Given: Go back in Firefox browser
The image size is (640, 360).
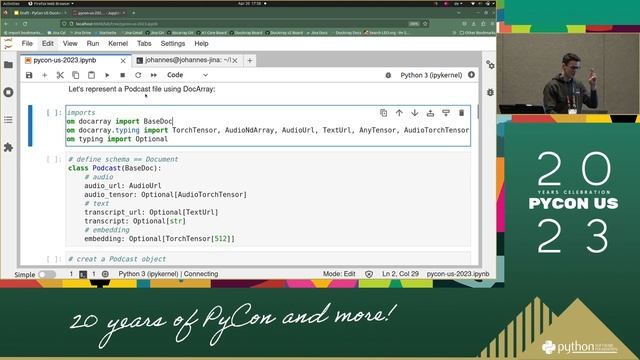Looking at the screenshot, I should (x=6, y=24).
